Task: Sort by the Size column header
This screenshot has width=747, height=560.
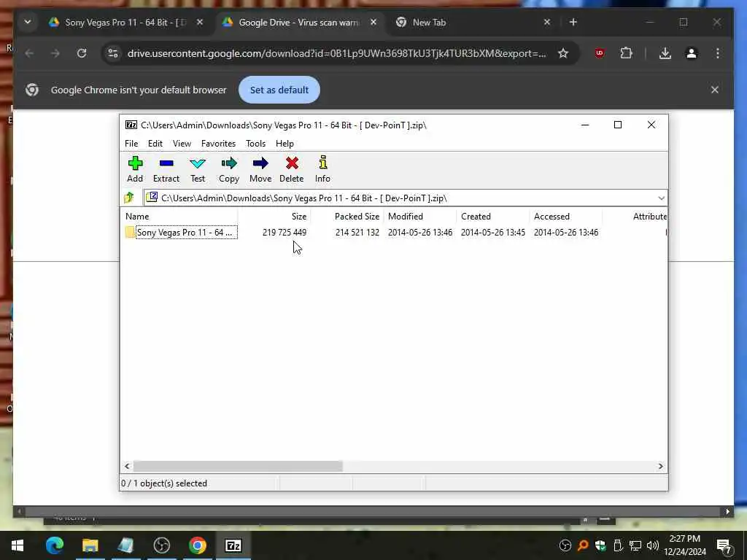Action: (x=274, y=216)
